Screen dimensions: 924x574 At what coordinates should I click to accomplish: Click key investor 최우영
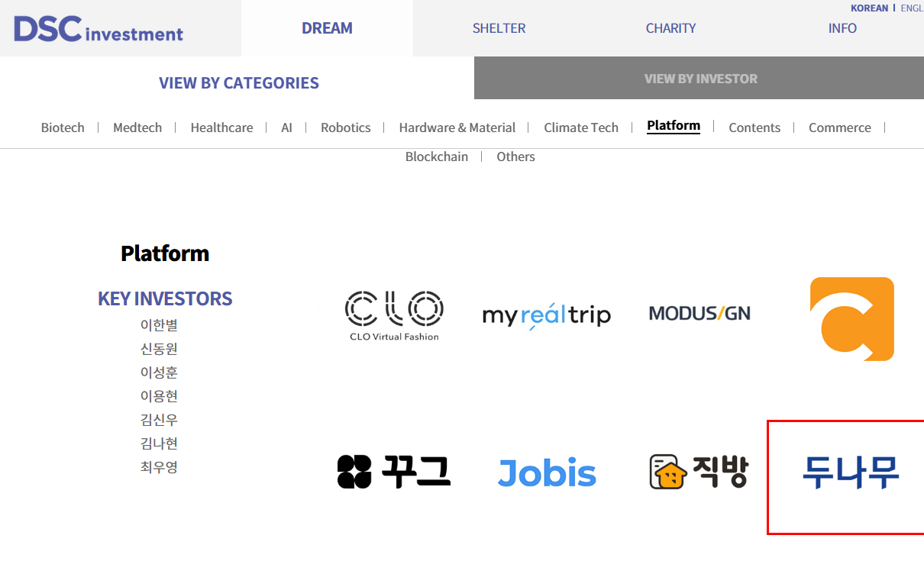pos(159,467)
